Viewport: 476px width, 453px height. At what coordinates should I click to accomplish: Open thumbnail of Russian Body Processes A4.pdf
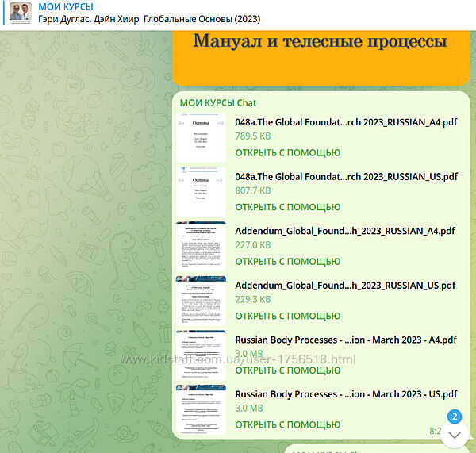(x=201, y=355)
